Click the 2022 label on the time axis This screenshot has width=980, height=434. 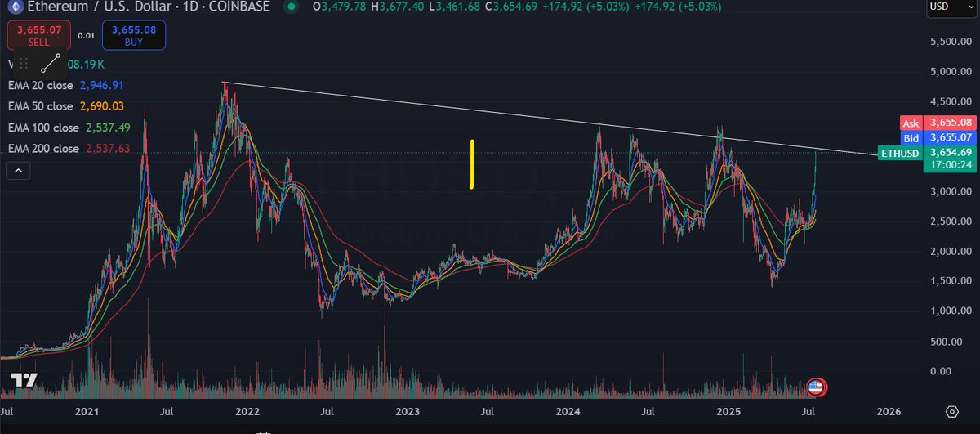tap(248, 412)
